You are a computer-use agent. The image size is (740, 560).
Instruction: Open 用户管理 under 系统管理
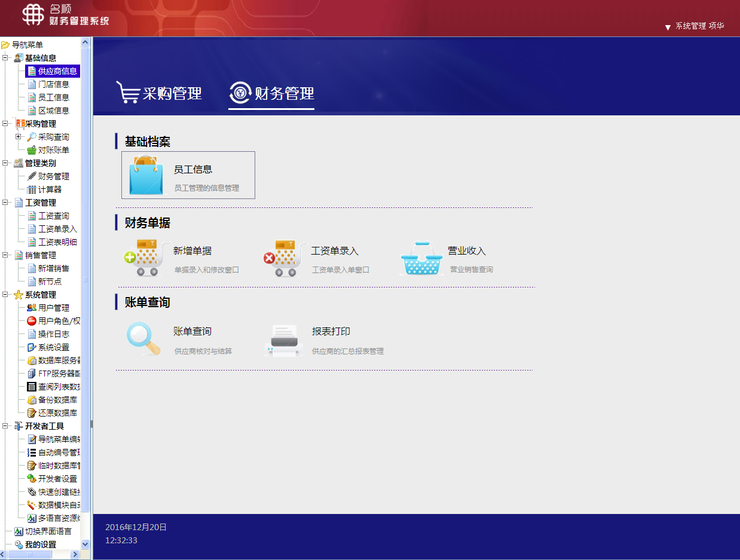coord(54,308)
